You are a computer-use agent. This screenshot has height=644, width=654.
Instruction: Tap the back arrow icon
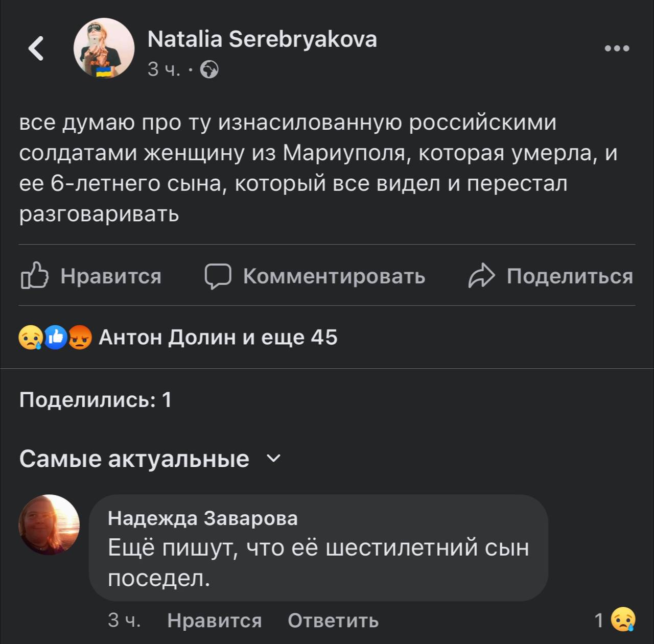tap(36, 49)
